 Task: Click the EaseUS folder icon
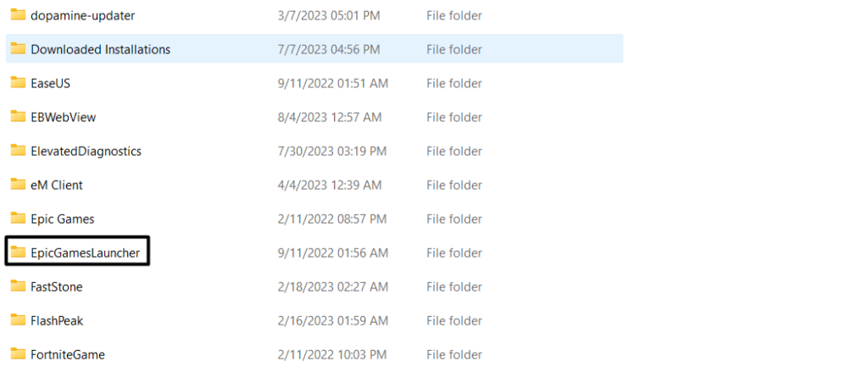click(x=18, y=83)
